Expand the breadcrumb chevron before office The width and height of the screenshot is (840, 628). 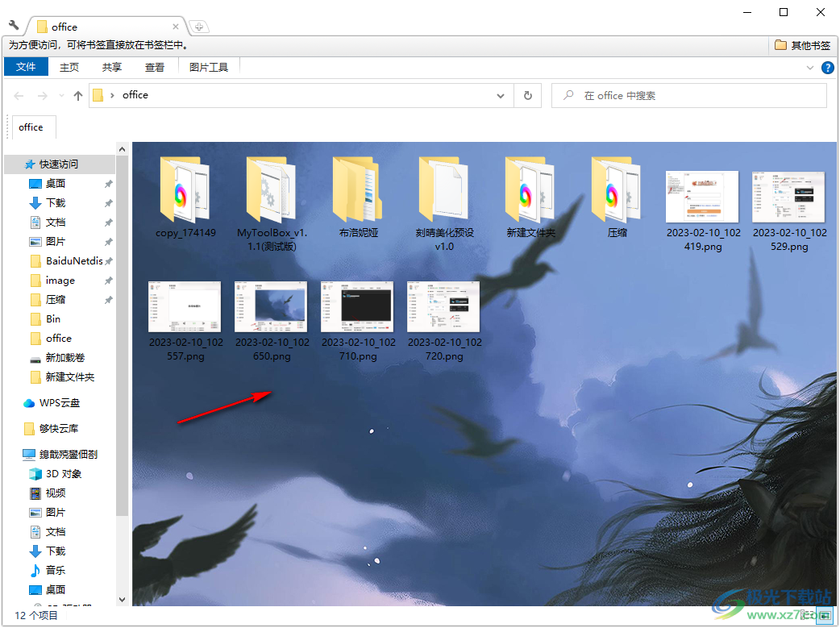tap(112, 95)
